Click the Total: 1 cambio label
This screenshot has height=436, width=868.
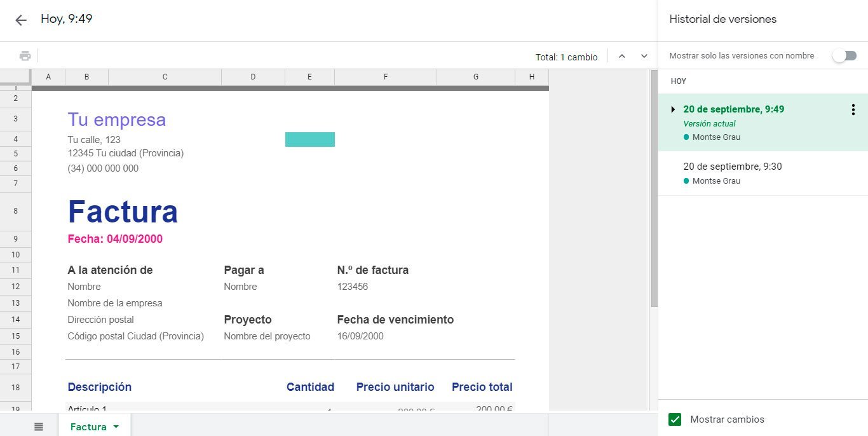point(566,57)
